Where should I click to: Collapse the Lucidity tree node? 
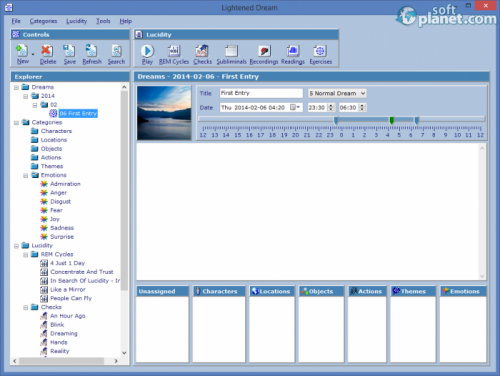(x=16, y=246)
